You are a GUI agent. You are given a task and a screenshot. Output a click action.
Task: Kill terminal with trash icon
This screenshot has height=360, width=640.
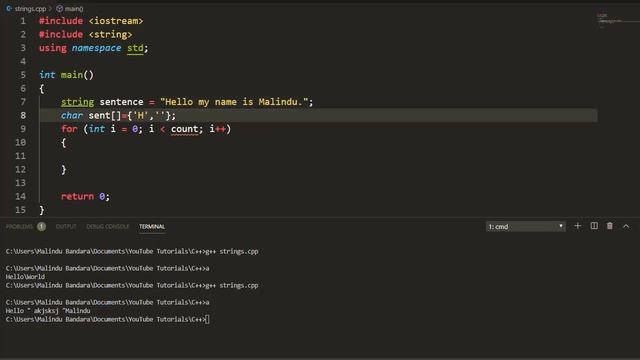pyautogui.click(x=609, y=226)
